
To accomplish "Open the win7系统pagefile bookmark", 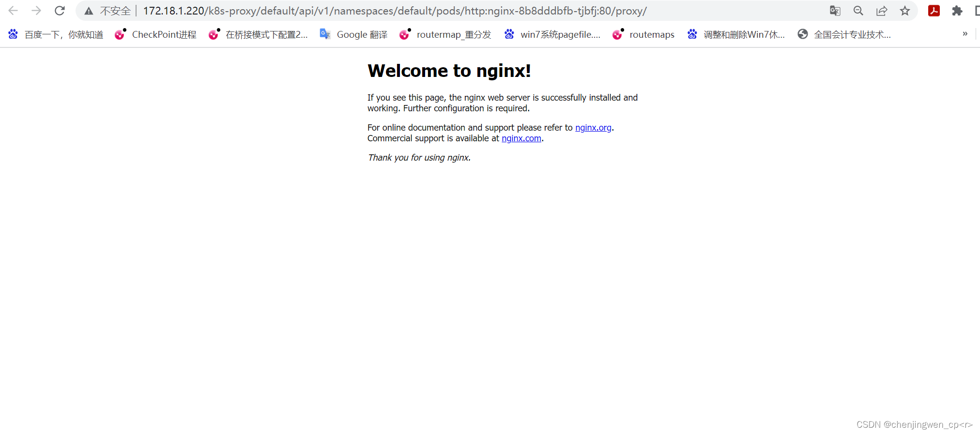I will [552, 34].
